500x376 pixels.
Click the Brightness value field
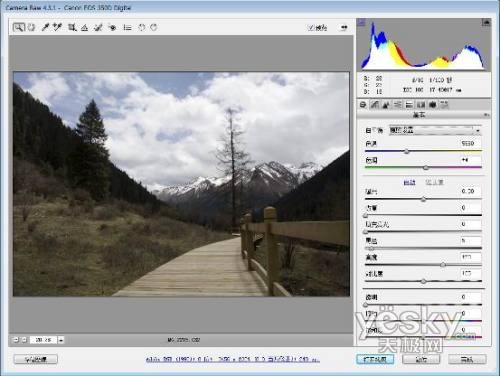point(470,257)
